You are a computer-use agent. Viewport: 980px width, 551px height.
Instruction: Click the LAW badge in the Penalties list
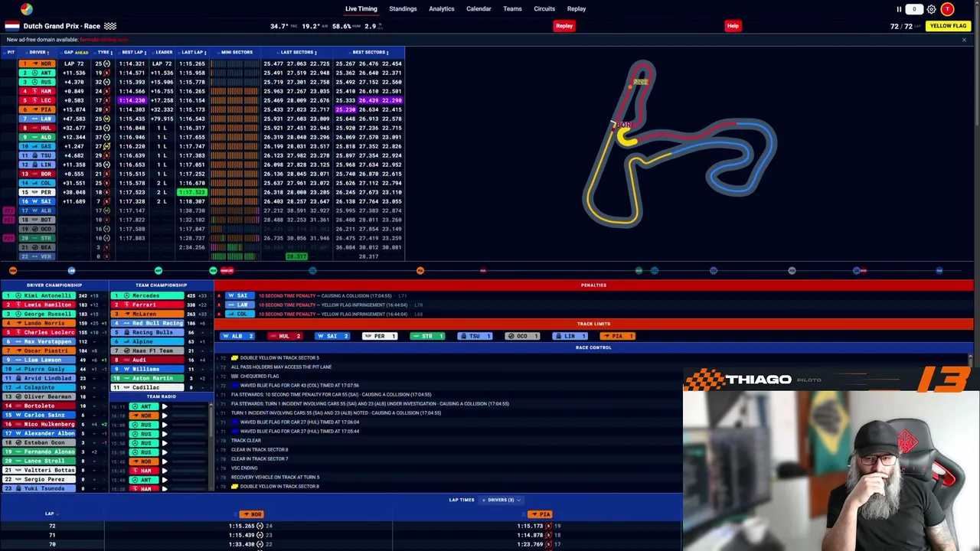pos(238,305)
